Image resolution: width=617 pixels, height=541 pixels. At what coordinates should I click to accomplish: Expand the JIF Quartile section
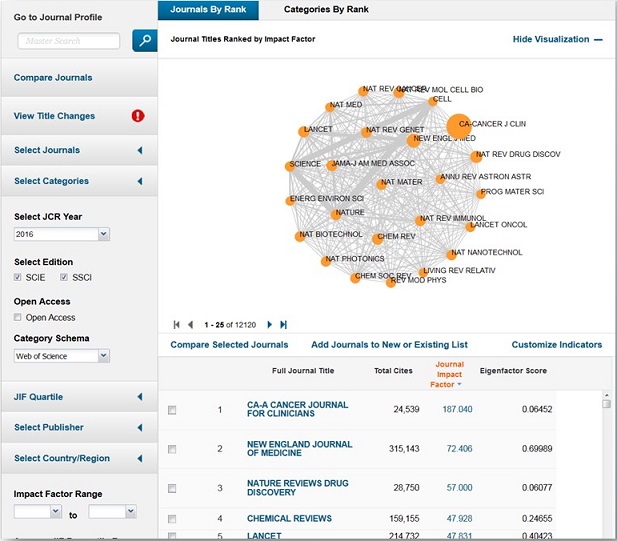point(79,397)
